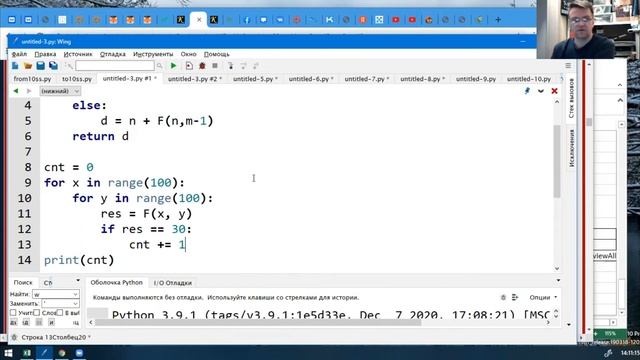Click the New File toolbar icon
The height and width of the screenshot is (360, 640).
coord(15,66)
